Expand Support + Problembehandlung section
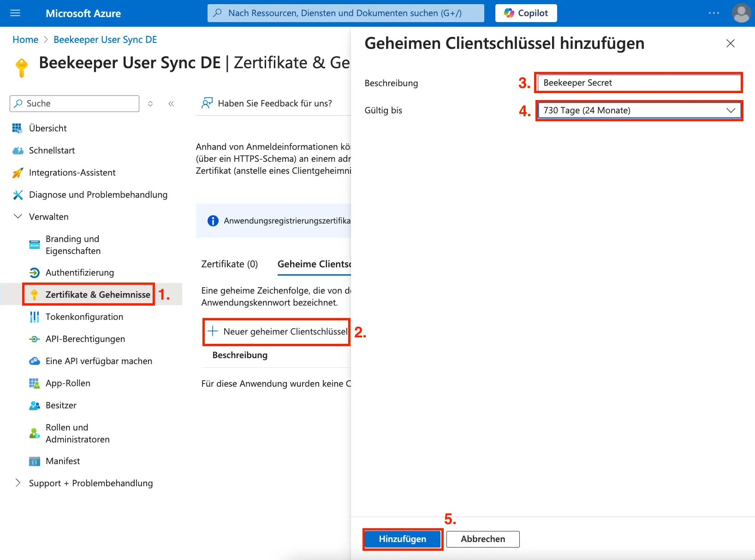 (x=18, y=483)
